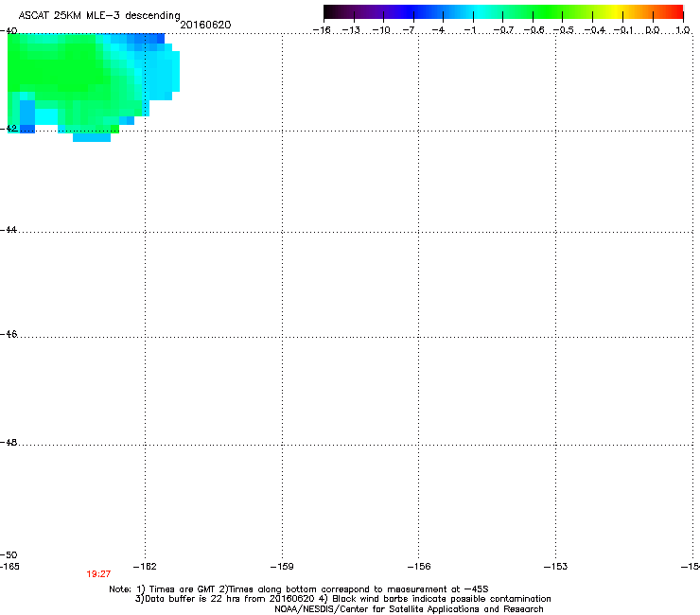
Task: Click the longitude axis label -162
Action: pos(145,567)
